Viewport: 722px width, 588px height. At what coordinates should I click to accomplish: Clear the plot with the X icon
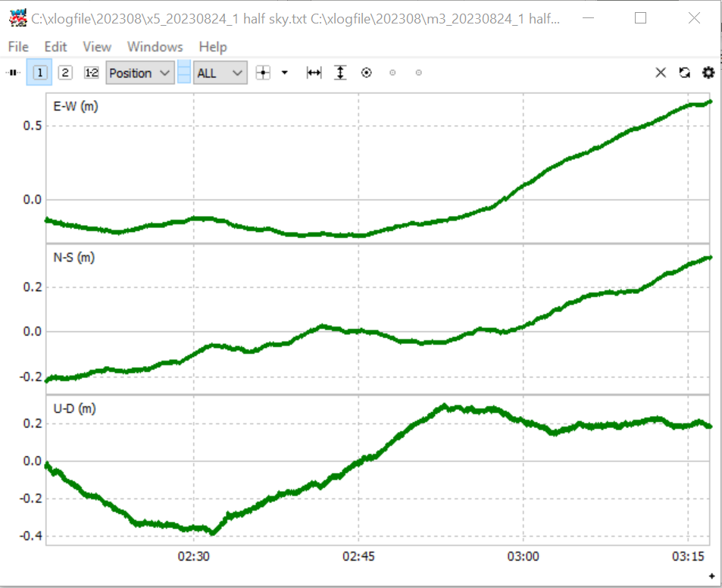click(x=661, y=73)
